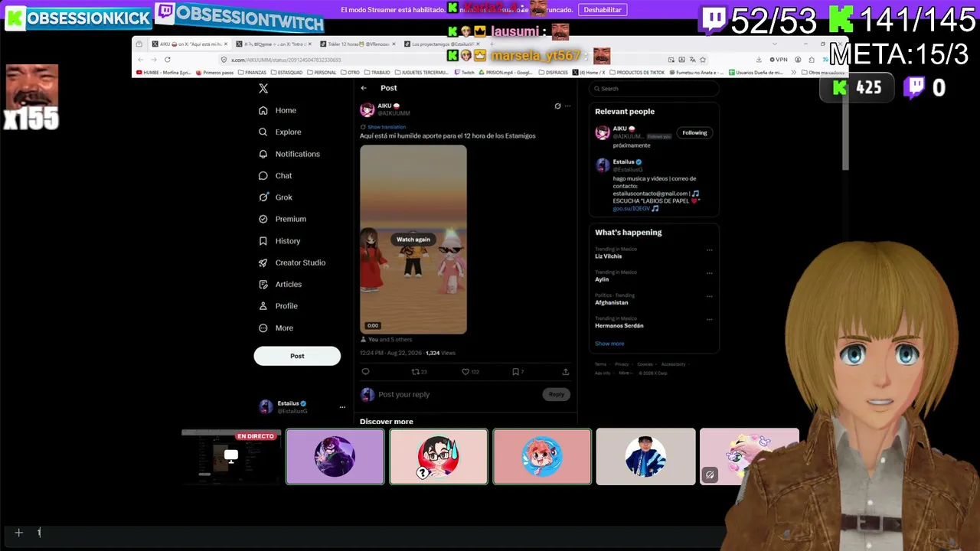This screenshot has height=551, width=980.
Task: Open Estailus in Relevant people
Action: (623, 162)
